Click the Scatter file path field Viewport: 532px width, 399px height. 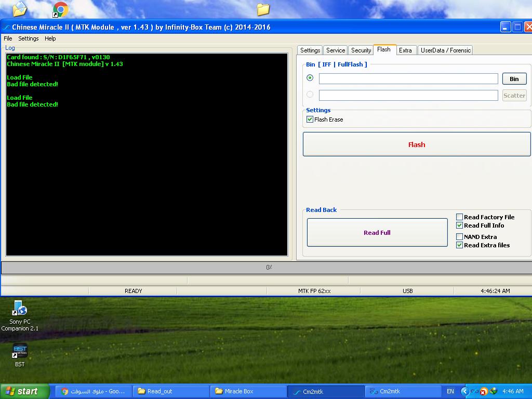coord(408,96)
